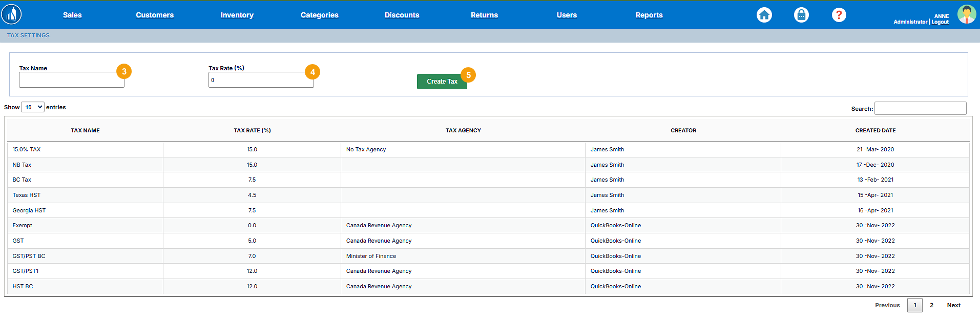
Task: Click Next in the pagination
Action: pos(953,305)
